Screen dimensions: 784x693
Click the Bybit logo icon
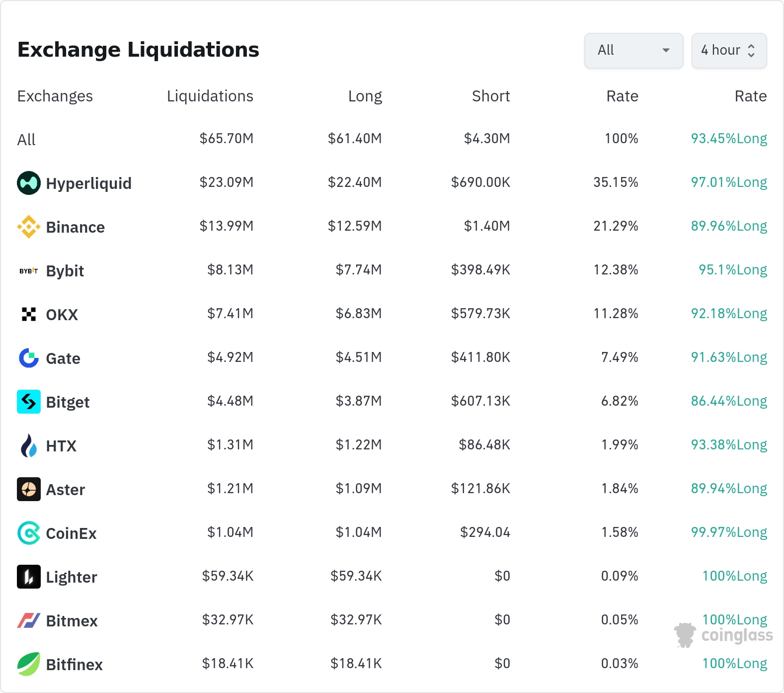coord(29,271)
